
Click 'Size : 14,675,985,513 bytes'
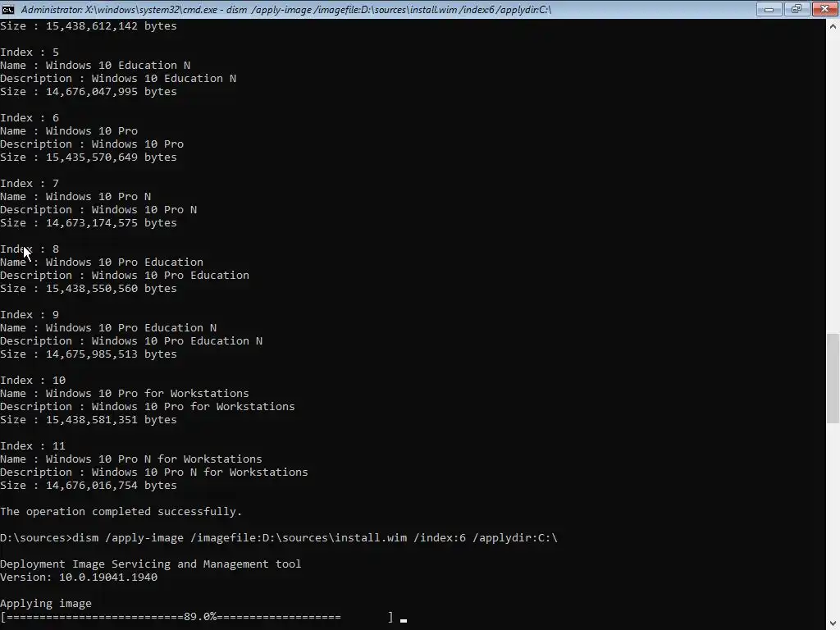pos(89,354)
